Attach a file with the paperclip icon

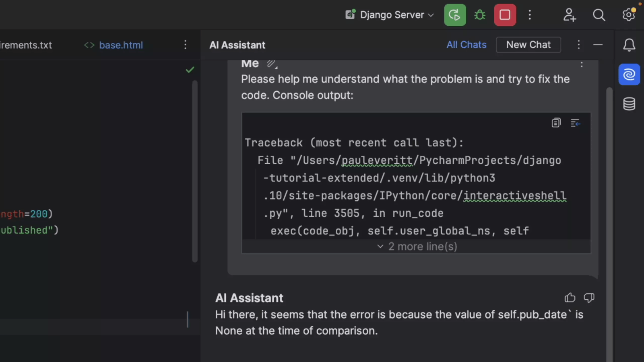[x=271, y=63]
